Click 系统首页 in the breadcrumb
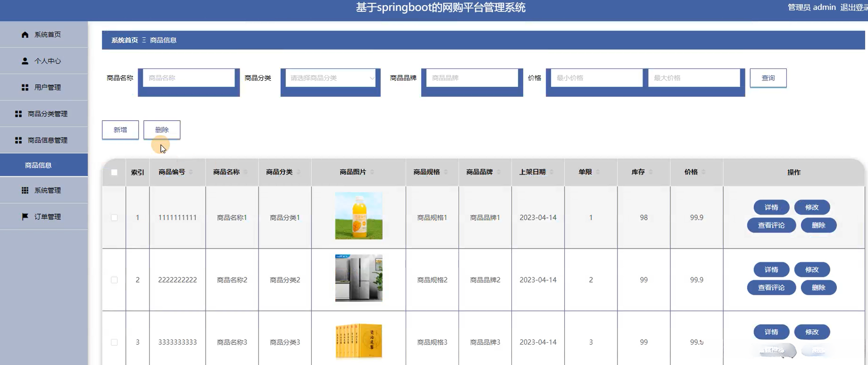 (x=125, y=40)
